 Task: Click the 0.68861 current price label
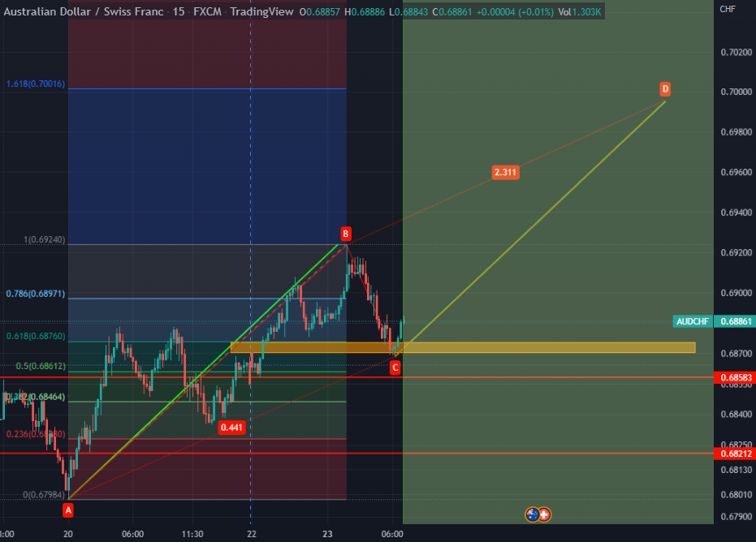(x=735, y=321)
